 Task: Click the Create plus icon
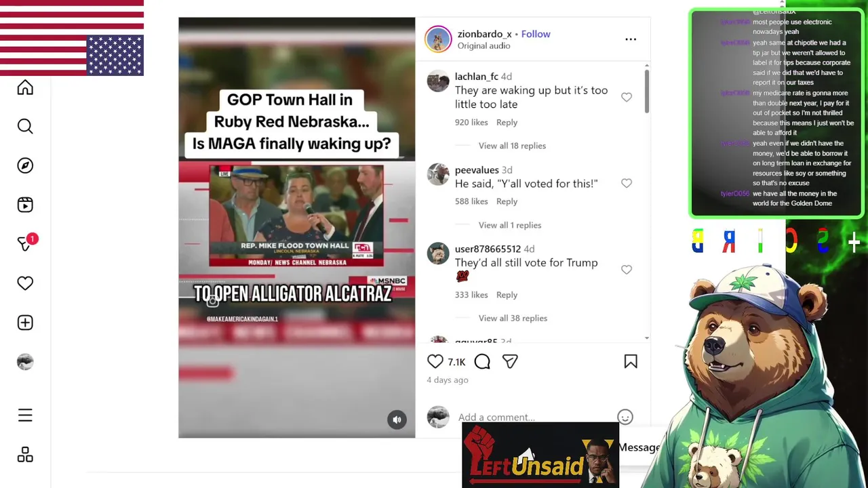[x=25, y=323]
